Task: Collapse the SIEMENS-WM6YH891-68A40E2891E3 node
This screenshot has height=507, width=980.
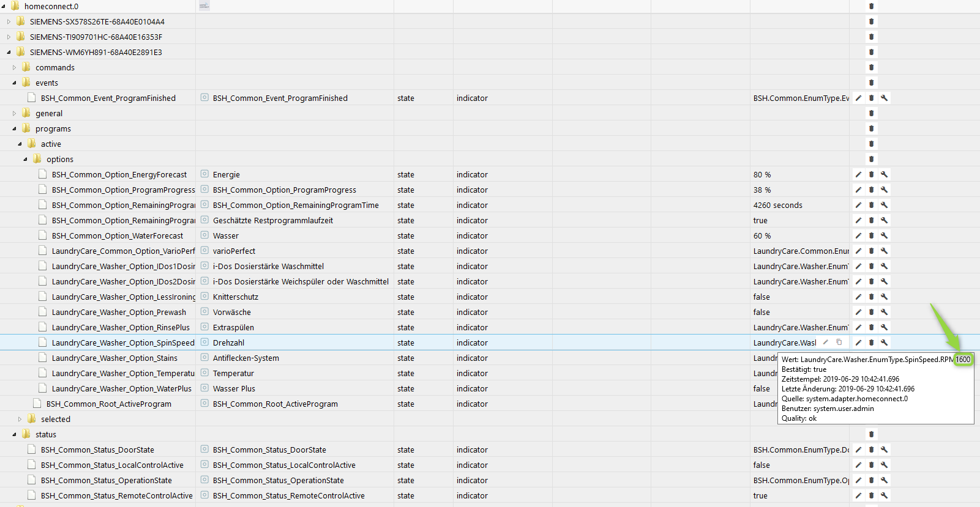Action: click(9, 52)
